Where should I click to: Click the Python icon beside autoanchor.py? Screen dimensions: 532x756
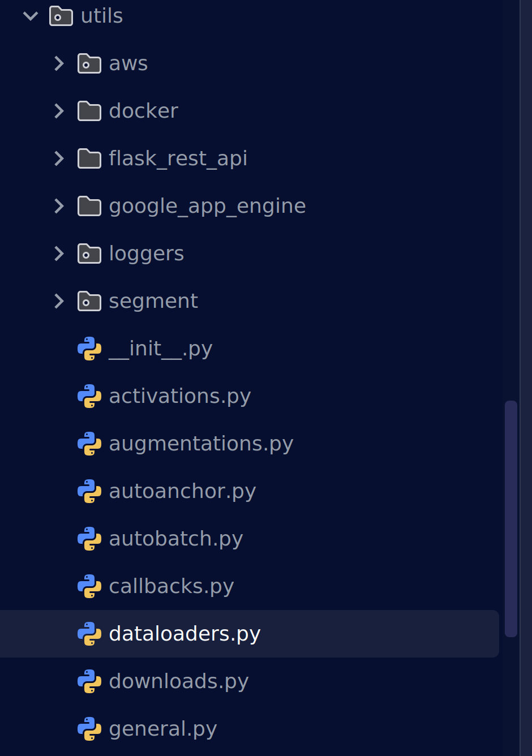coord(89,491)
